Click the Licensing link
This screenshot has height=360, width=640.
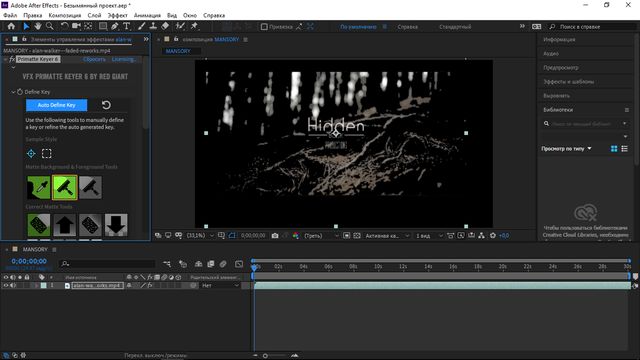click(x=124, y=59)
